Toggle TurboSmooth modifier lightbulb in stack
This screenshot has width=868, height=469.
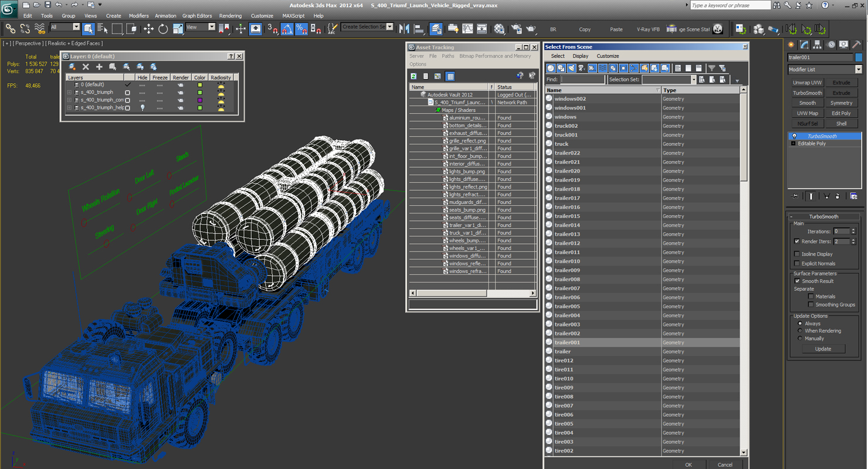coord(794,136)
